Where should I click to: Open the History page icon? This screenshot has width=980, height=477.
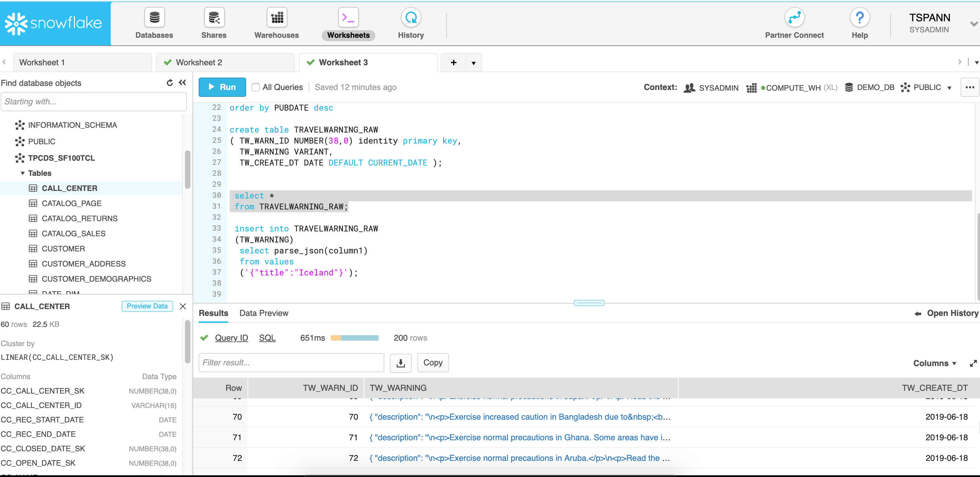coord(410,18)
